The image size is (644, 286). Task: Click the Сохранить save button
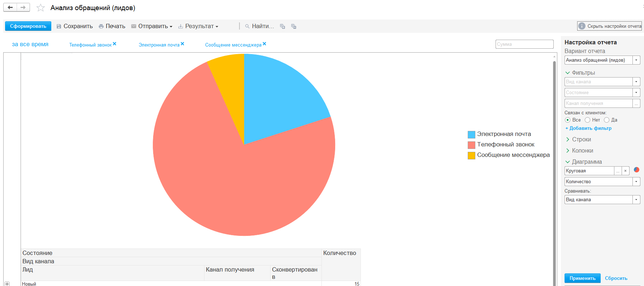click(75, 26)
